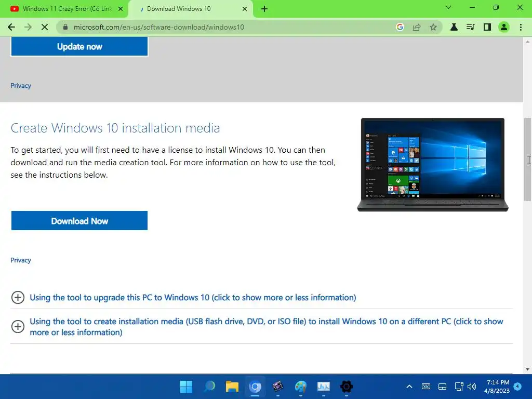This screenshot has width=532, height=399.
Task: Open Privacy link below Update now
Action: point(21,86)
